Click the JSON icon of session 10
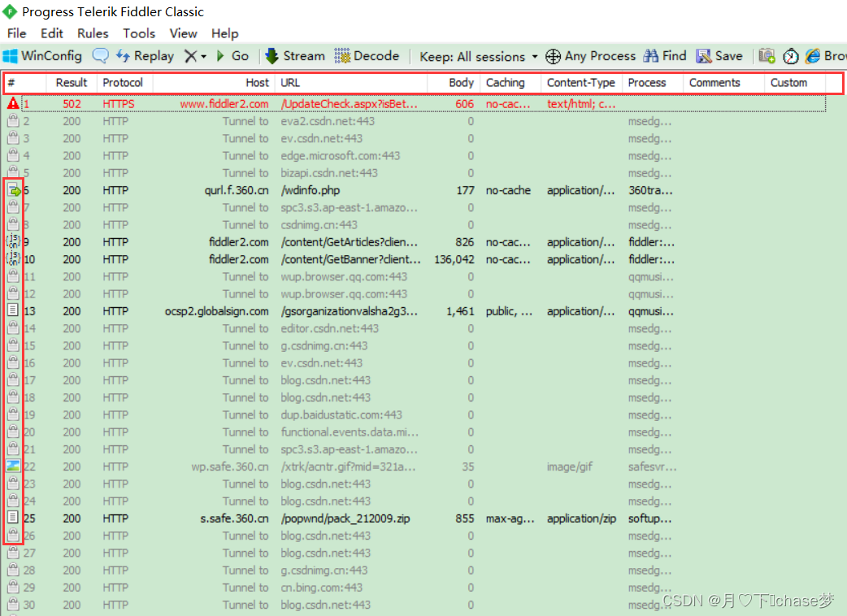Viewport: 847px width, 616px height. 13,259
